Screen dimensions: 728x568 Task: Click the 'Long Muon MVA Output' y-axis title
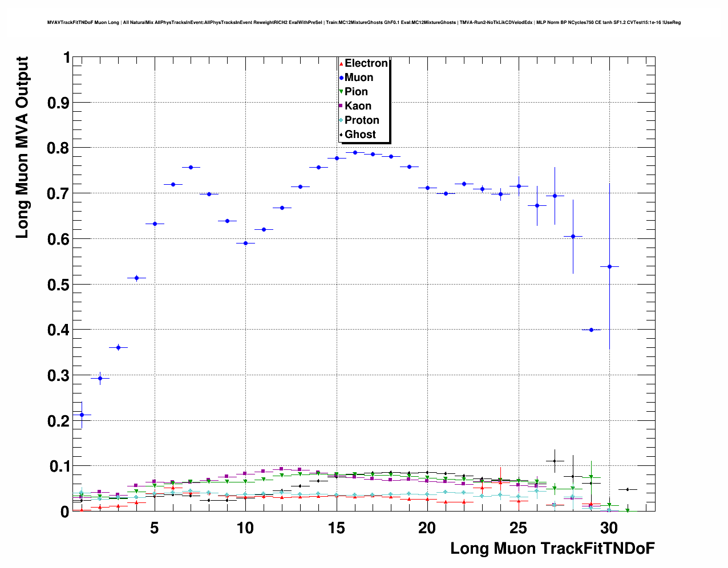22,147
